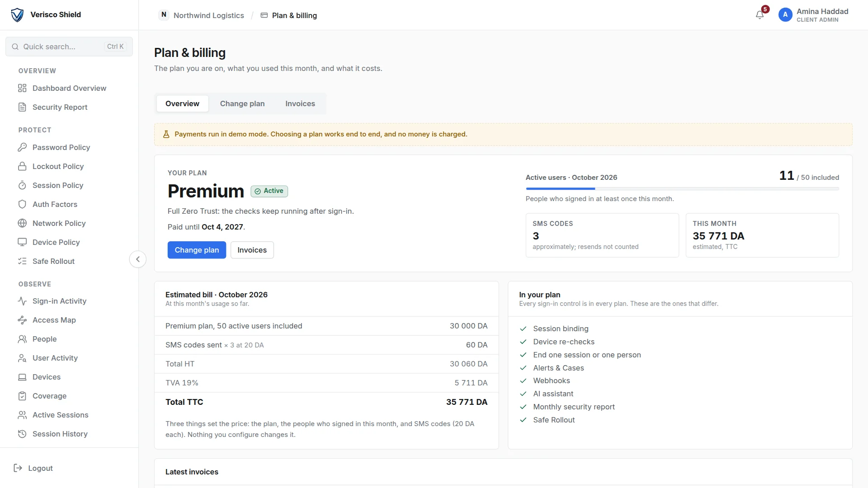The width and height of the screenshot is (868, 488).
Task: Open Amina Haddad user menu
Action: click(814, 15)
